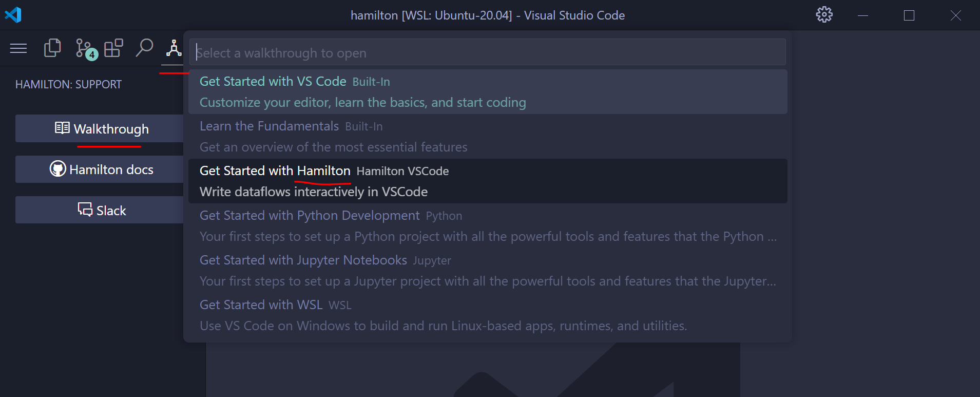
Task: Open the Search view icon
Action: click(144, 48)
